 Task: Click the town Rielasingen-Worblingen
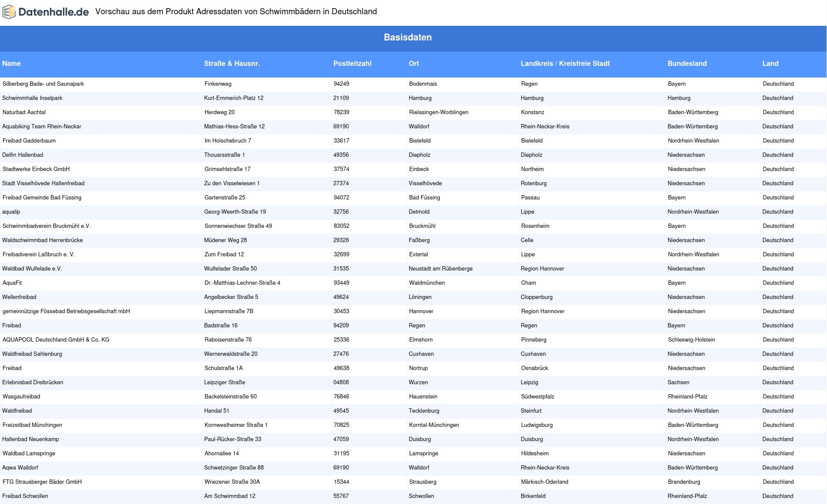(x=438, y=112)
